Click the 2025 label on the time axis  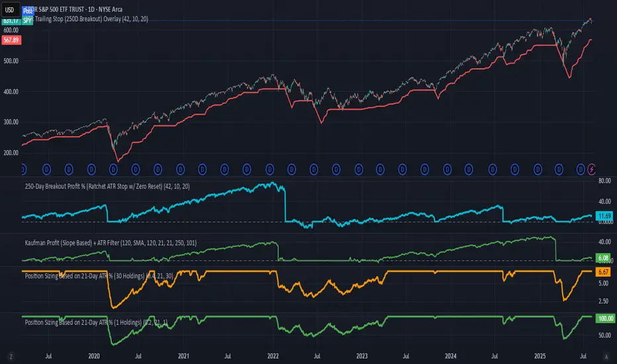540,356
